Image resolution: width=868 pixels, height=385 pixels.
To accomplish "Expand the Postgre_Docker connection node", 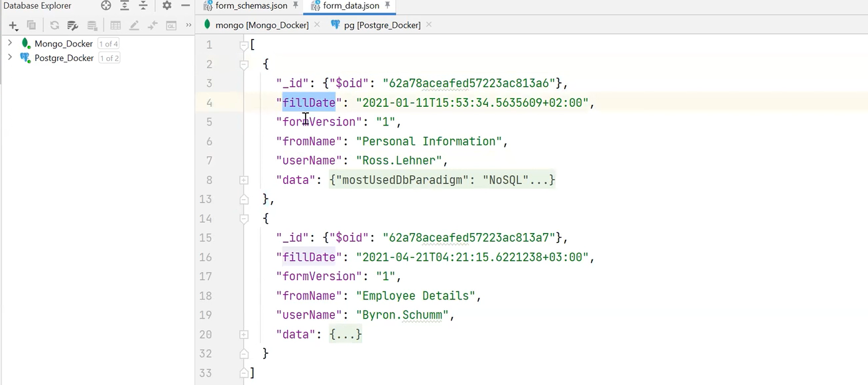I will point(9,58).
